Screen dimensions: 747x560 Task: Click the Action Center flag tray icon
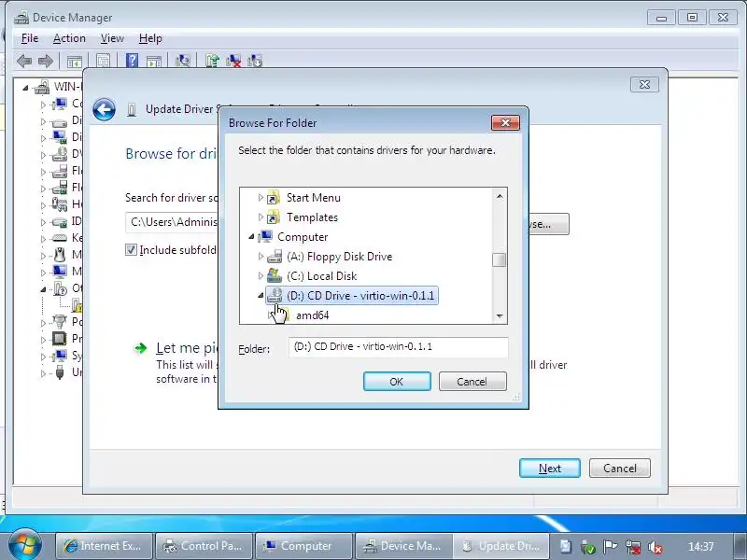pyautogui.click(x=610, y=547)
